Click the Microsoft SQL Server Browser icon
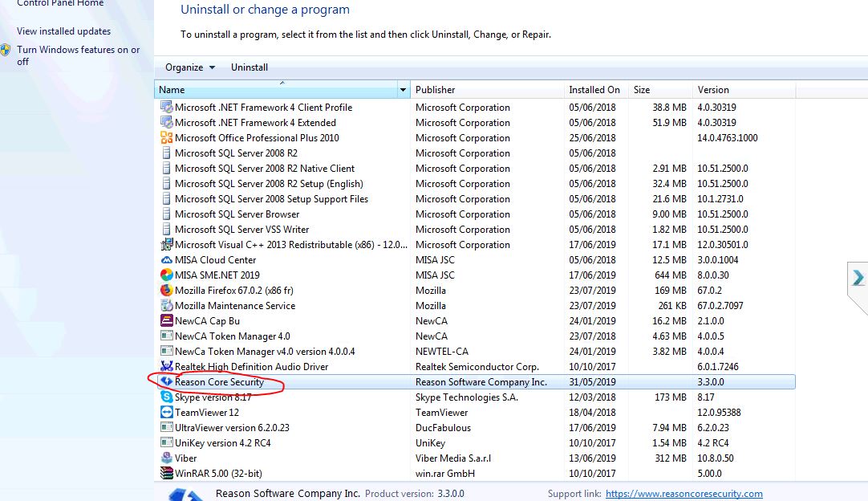 [x=166, y=214]
